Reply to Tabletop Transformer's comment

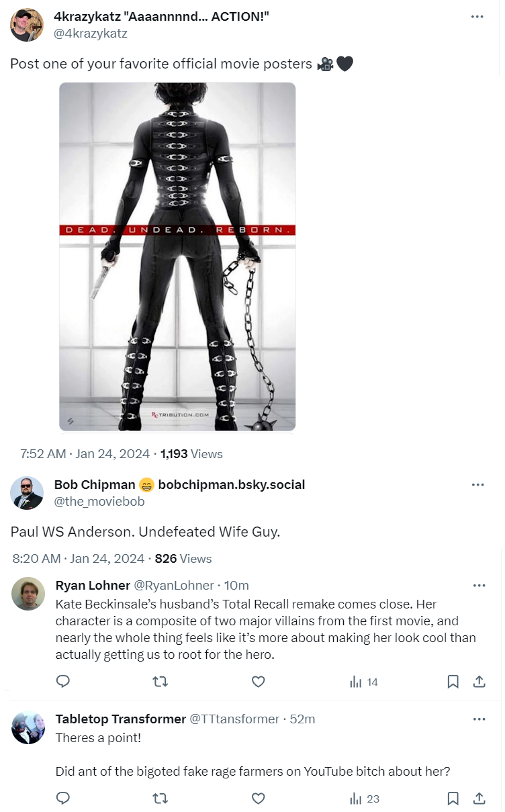click(x=63, y=799)
